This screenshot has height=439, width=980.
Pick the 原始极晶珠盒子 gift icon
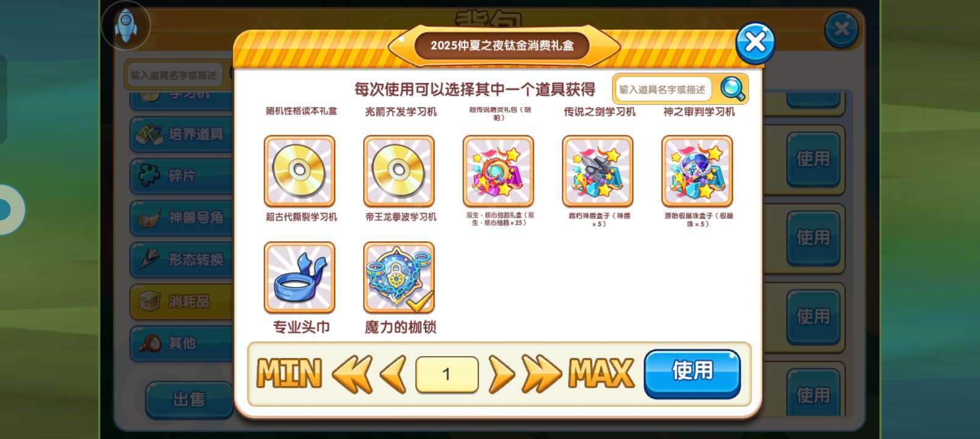click(697, 171)
